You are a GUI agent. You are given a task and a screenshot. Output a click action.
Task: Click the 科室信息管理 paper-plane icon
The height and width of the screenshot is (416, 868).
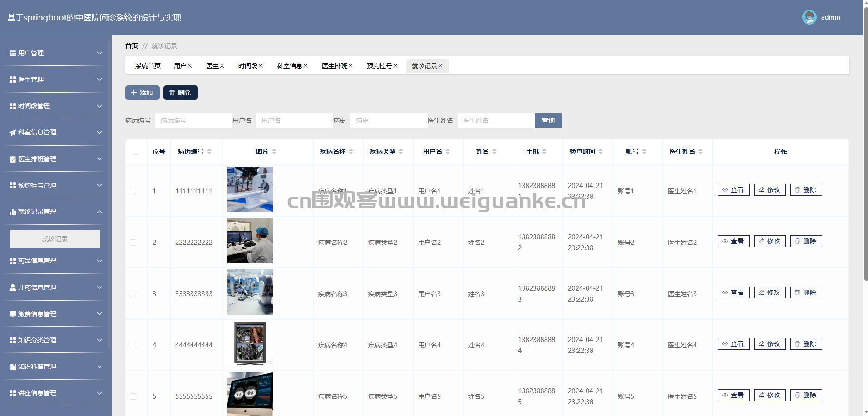coord(13,133)
